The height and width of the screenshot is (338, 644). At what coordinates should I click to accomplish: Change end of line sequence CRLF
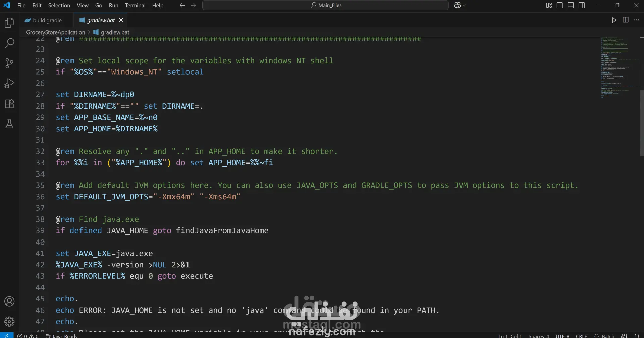tap(581, 335)
